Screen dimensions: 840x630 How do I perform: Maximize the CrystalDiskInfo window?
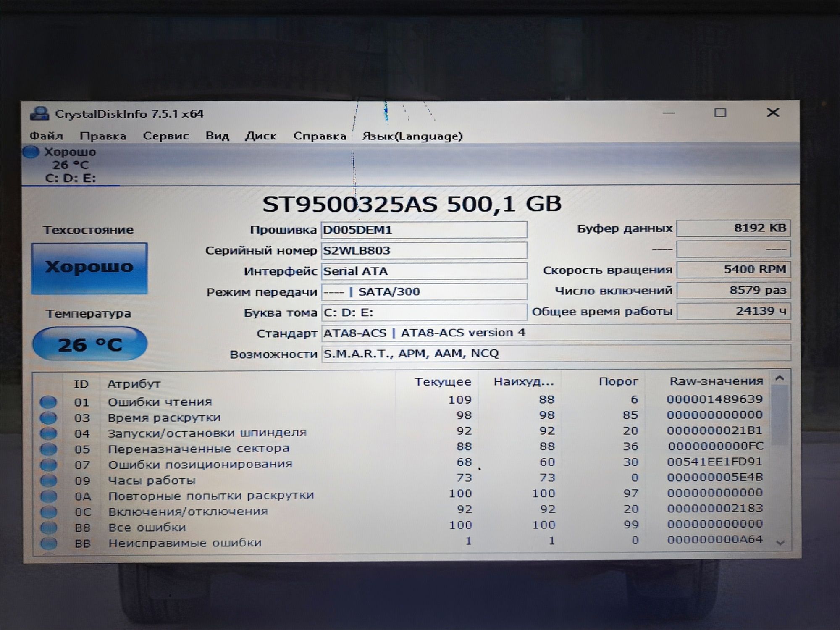[x=720, y=113]
